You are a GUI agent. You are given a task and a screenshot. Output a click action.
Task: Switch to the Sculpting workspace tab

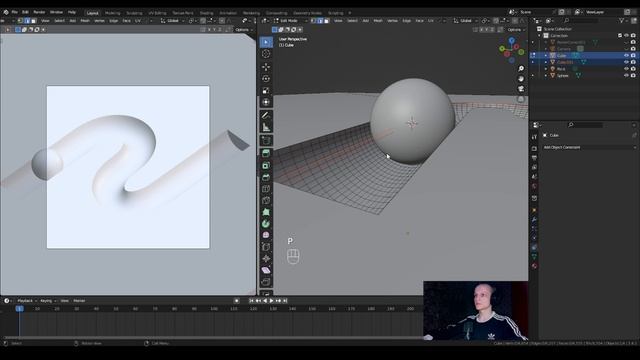pyautogui.click(x=134, y=13)
